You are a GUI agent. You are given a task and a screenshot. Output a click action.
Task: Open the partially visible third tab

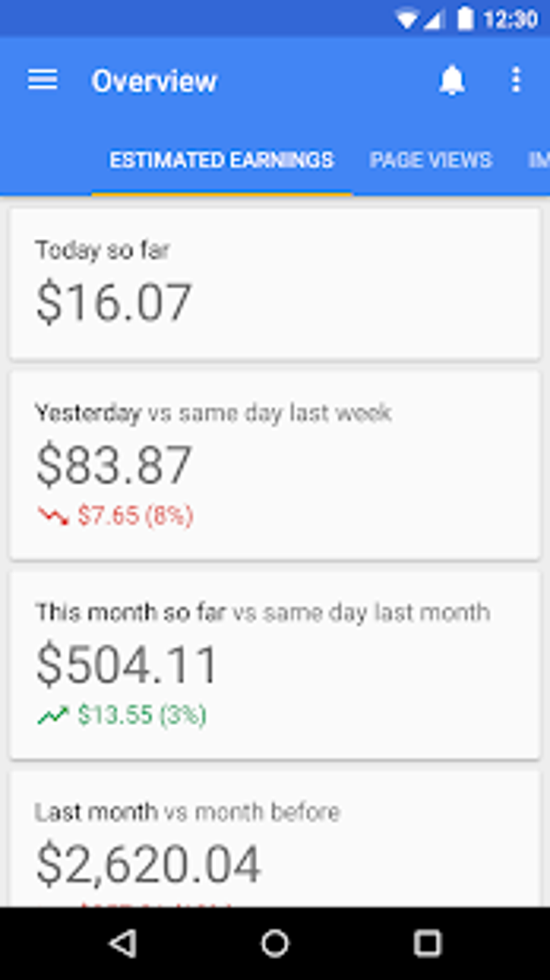[539, 160]
